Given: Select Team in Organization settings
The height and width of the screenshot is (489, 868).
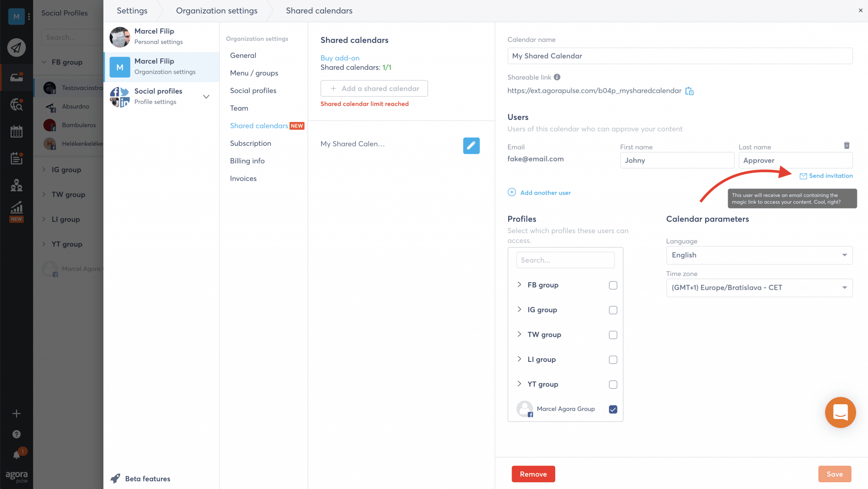Looking at the screenshot, I should [239, 108].
